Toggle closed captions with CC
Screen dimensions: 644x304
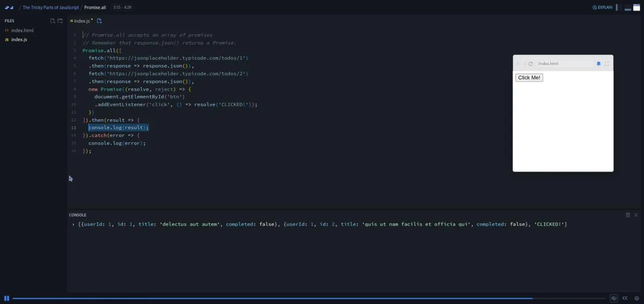click(625, 298)
